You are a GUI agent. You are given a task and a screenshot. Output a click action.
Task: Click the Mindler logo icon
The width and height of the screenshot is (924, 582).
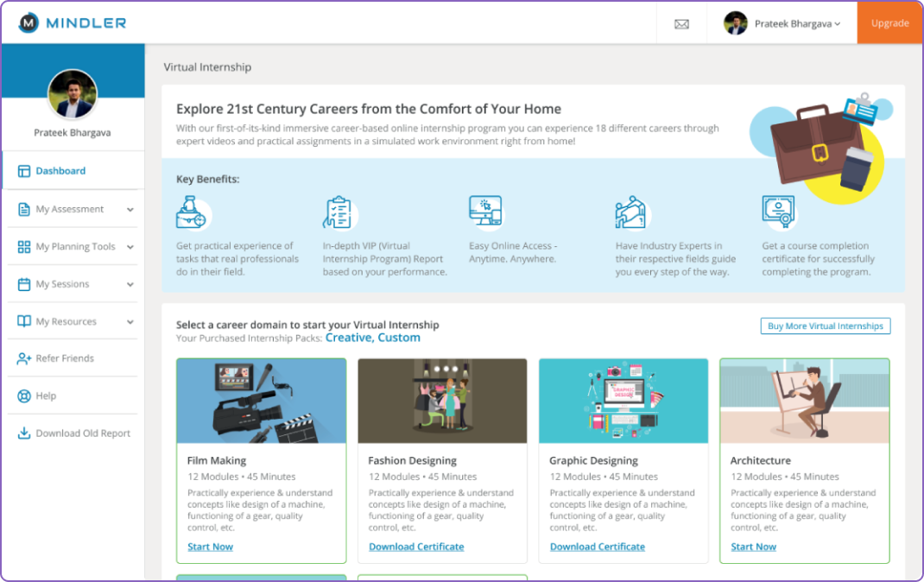click(28, 23)
